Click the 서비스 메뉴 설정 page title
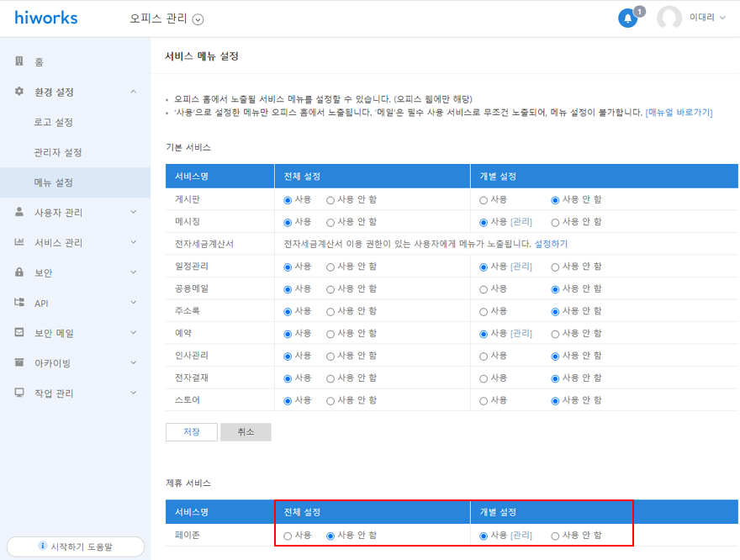 (202, 56)
